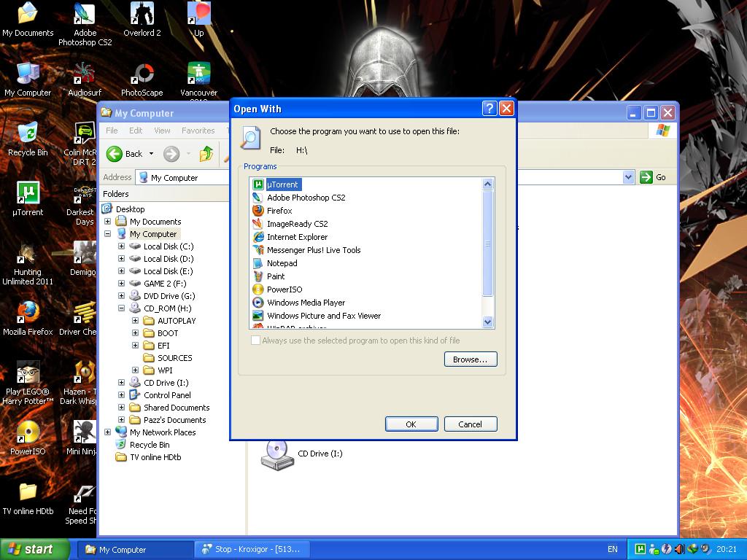Image resolution: width=747 pixels, height=560 pixels.
Task: Click the EN language indicator
Action: point(612,549)
